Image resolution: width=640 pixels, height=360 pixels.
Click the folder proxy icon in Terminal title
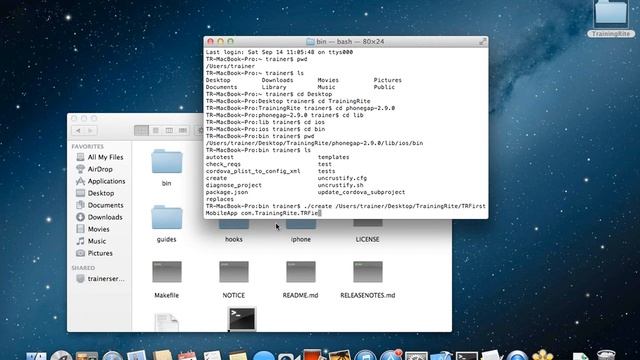(310, 42)
